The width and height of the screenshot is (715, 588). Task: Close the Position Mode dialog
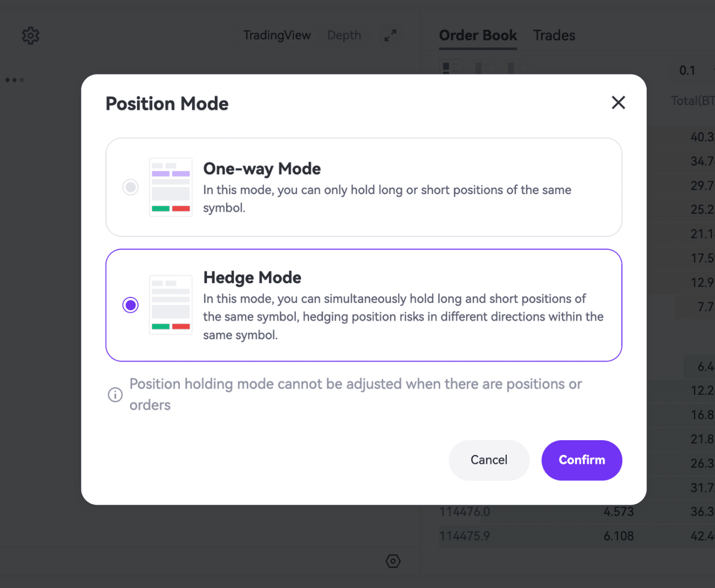[x=618, y=103]
